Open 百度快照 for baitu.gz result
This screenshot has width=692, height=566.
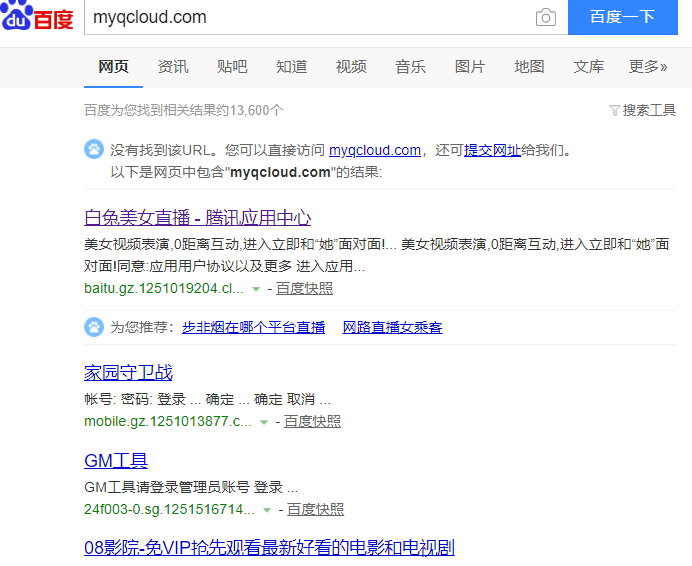pyautogui.click(x=305, y=288)
